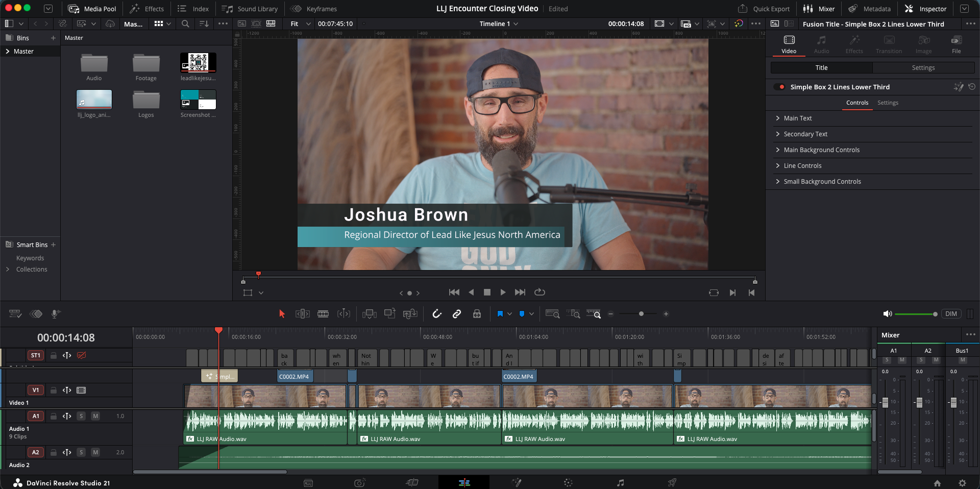The width and height of the screenshot is (980, 489).
Task: Mute monitor with the speaker icon
Action: [x=888, y=314]
